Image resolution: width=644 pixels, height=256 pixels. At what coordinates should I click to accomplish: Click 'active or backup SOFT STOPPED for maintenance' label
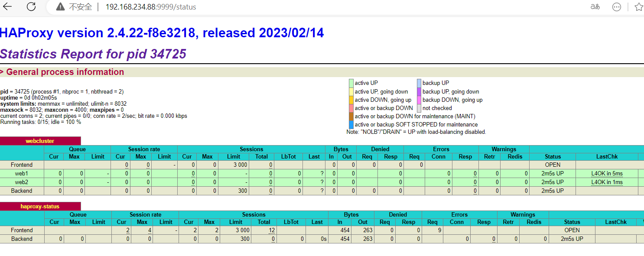[x=416, y=124]
